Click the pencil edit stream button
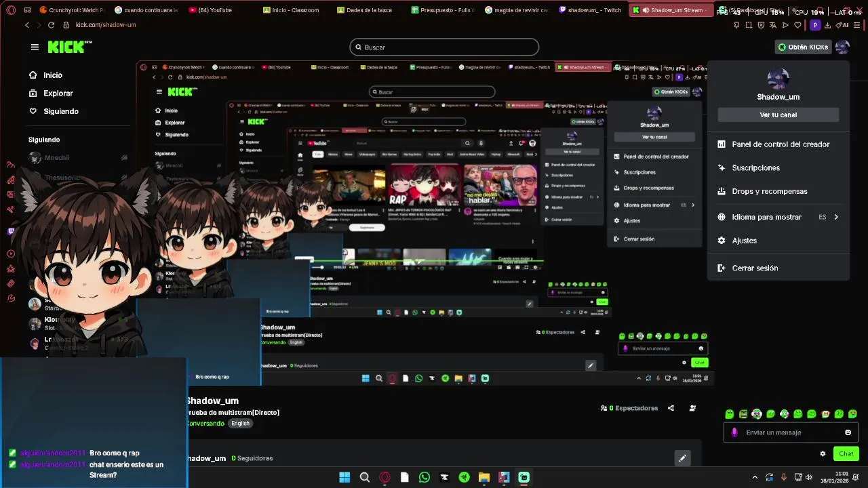The image size is (868, 488). pyautogui.click(x=682, y=458)
